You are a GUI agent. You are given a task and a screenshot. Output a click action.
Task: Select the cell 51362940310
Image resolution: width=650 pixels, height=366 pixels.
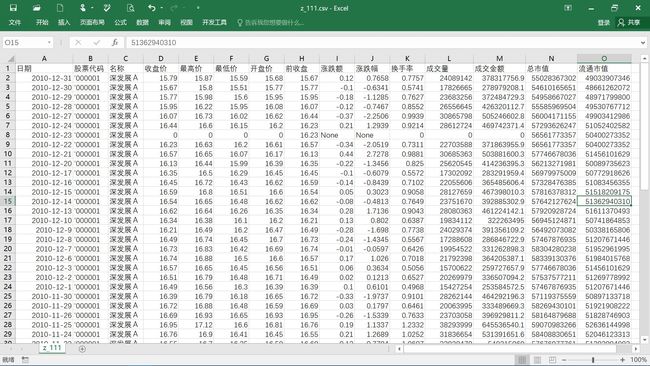[604, 201]
